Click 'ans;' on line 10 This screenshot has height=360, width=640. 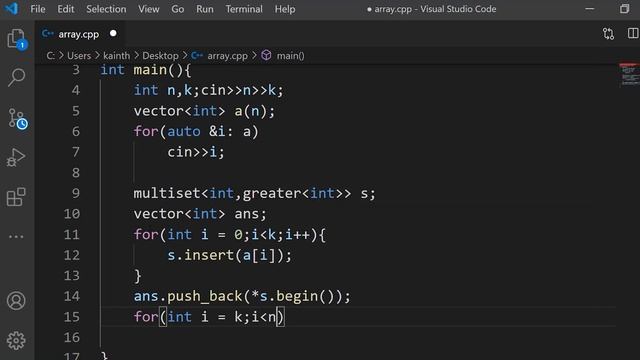pos(250,214)
